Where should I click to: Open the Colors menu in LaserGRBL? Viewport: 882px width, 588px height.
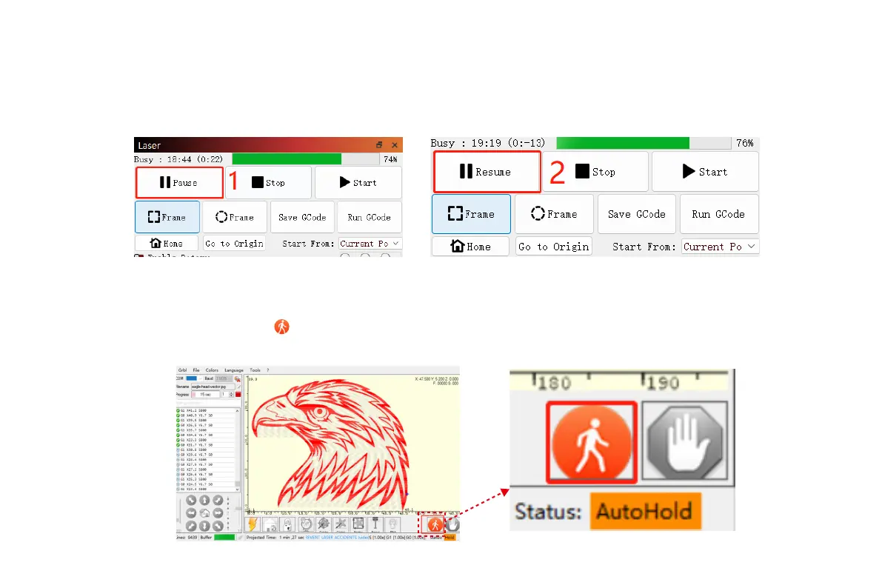[212, 370]
